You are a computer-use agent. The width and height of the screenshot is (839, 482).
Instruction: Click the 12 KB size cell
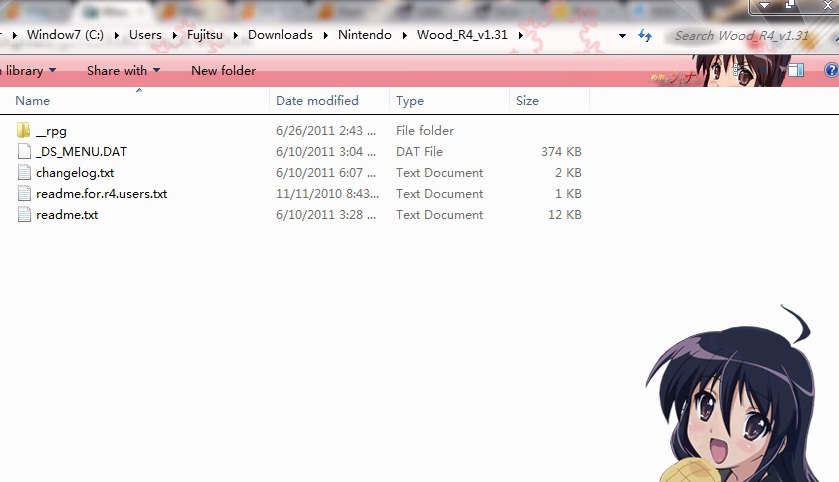coord(565,215)
